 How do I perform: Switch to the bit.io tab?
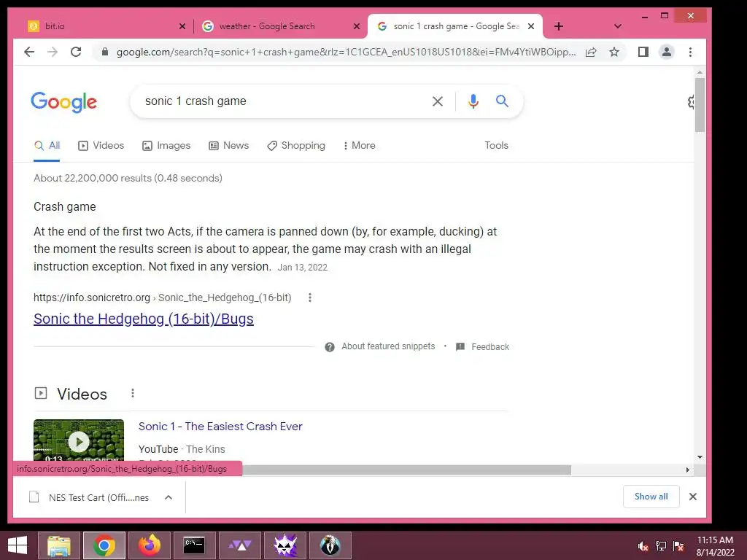click(x=106, y=26)
